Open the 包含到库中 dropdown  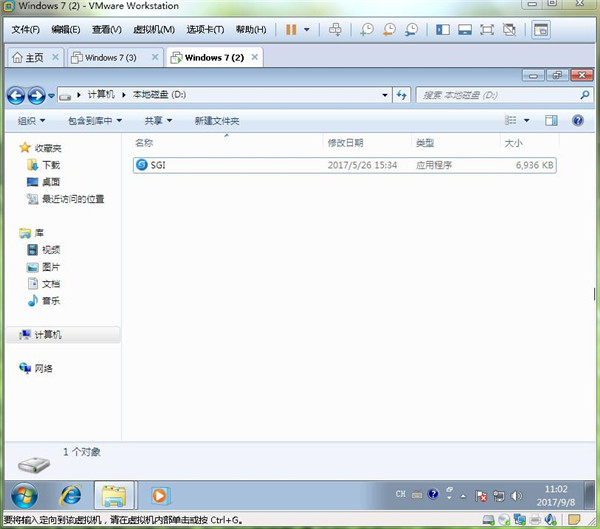tap(95, 121)
